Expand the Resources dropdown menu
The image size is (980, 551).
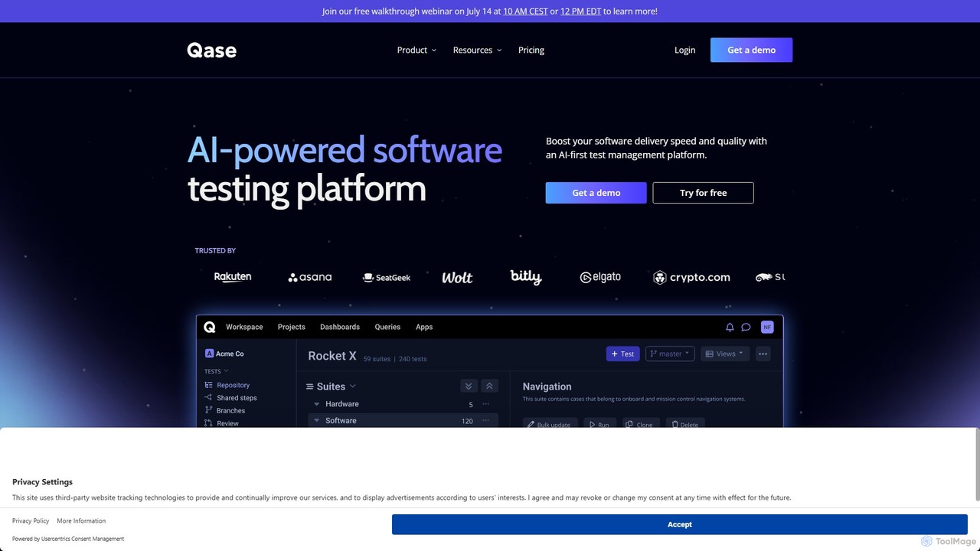(478, 51)
